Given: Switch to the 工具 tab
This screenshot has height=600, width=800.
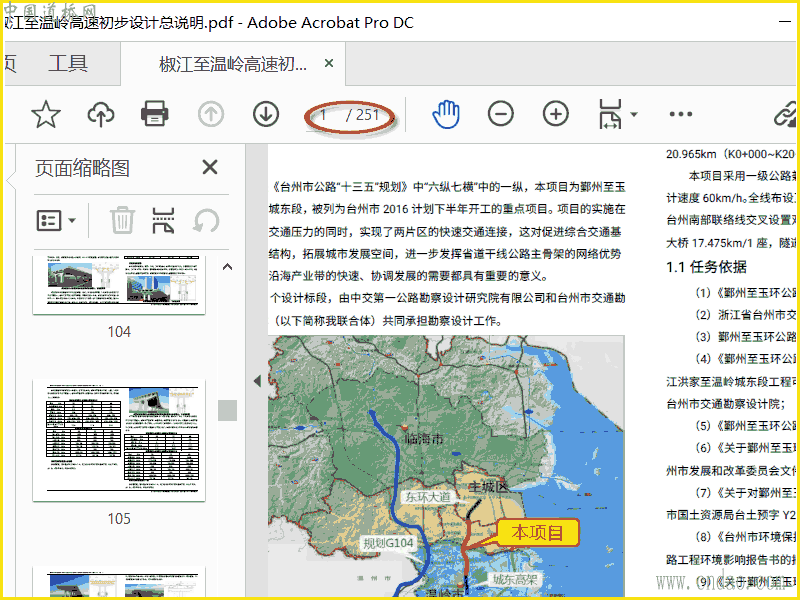Looking at the screenshot, I should tap(68, 64).
